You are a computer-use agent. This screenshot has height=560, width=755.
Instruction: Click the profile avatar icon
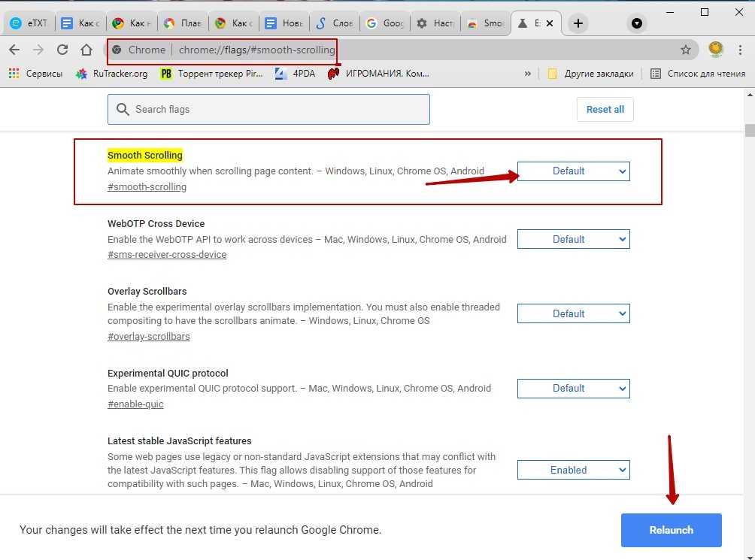click(715, 50)
